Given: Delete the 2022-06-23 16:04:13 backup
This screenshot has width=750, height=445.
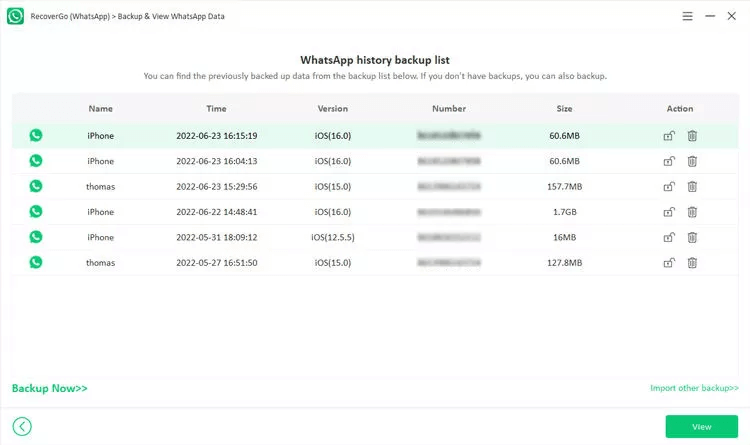Looking at the screenshot, I should tap(692, 161).
